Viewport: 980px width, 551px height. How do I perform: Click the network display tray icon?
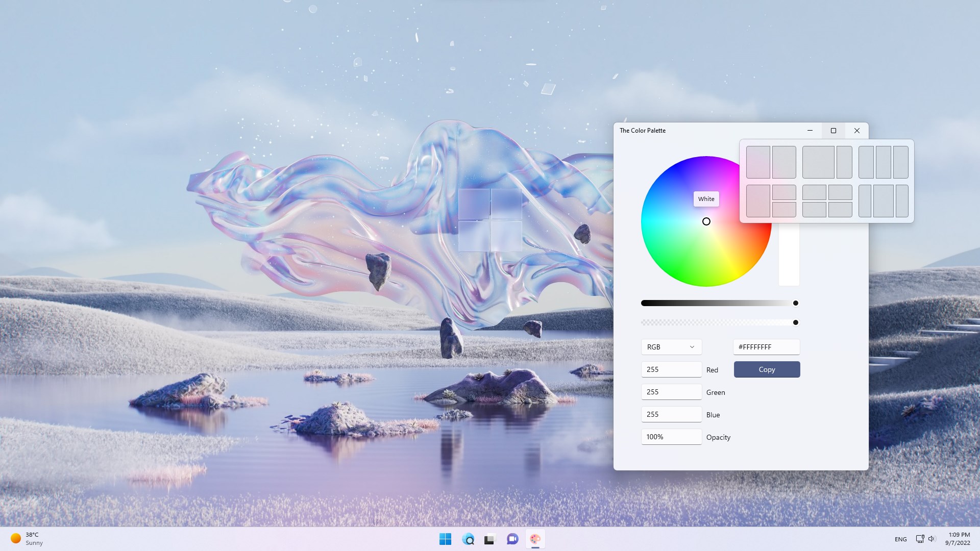pos(920,539)
